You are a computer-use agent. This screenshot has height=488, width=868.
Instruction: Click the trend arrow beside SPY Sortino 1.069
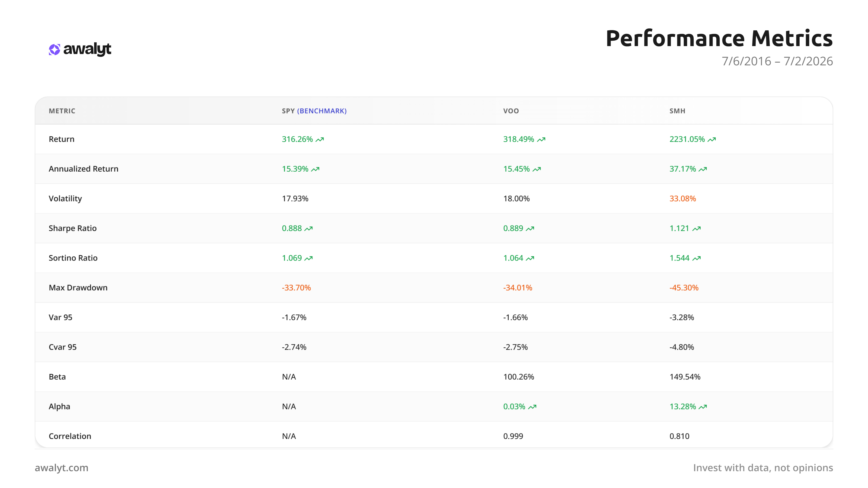(x=309, y=258)
